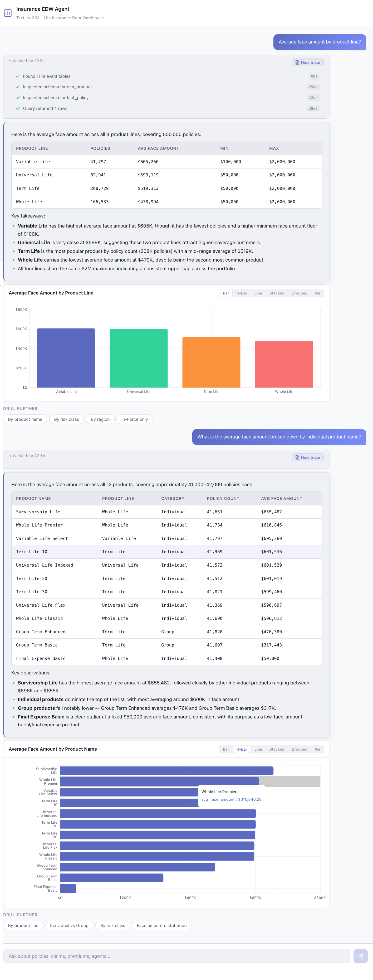Switch Product Line chart to Pie

click(x=317, y=293)
